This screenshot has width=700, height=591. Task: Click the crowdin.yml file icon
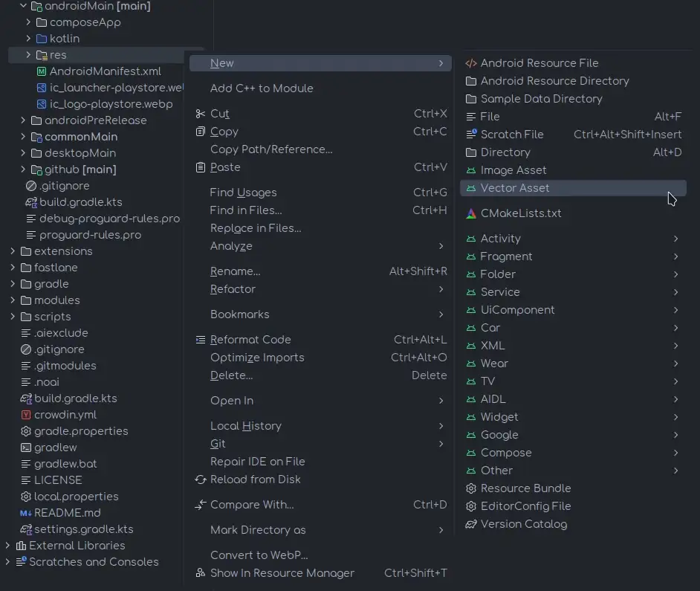pos(26,415)
